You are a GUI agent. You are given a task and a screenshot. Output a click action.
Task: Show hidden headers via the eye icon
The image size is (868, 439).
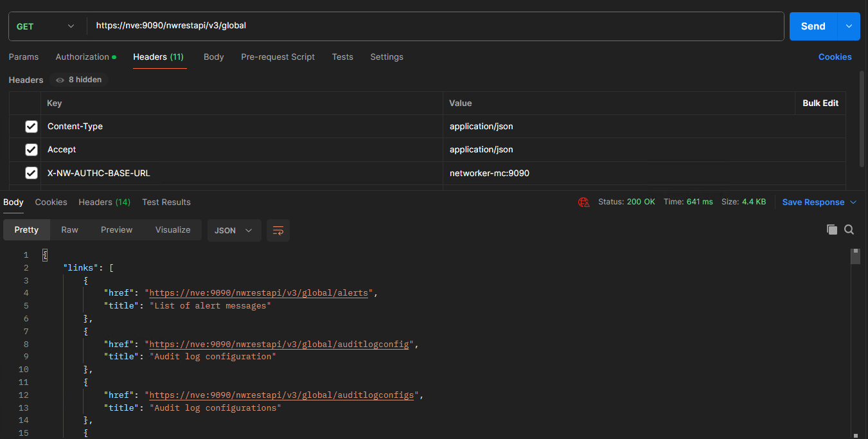[60, 80]
